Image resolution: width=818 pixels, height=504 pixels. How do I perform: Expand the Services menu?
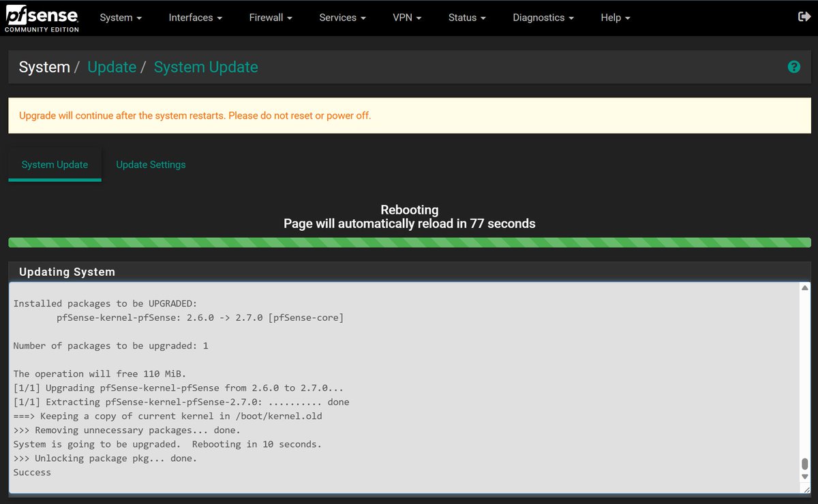click(342, 18)
